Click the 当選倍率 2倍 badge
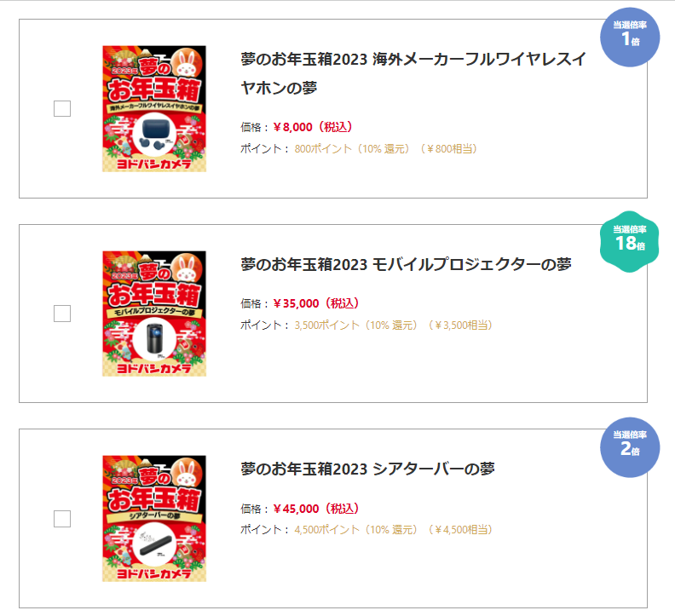This screenshot has height=616, width=675. [630, 446]
